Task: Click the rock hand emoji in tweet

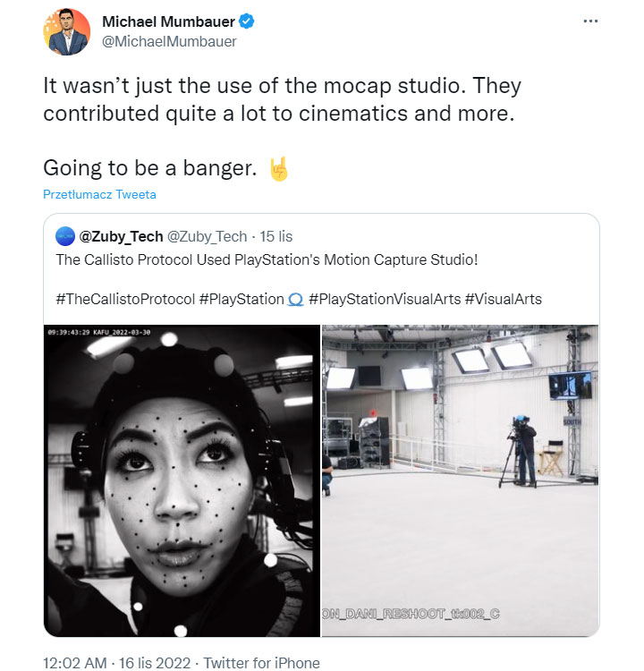Action: [279, 168]
